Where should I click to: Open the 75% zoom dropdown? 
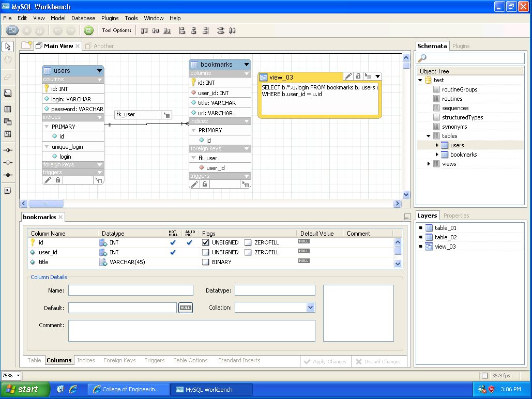(x=18, y=376)
